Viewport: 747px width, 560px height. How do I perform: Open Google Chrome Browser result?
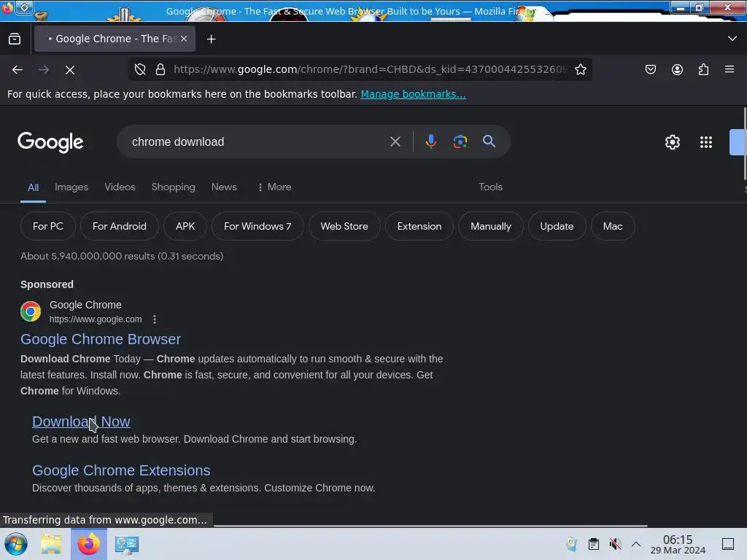[101, 339]
